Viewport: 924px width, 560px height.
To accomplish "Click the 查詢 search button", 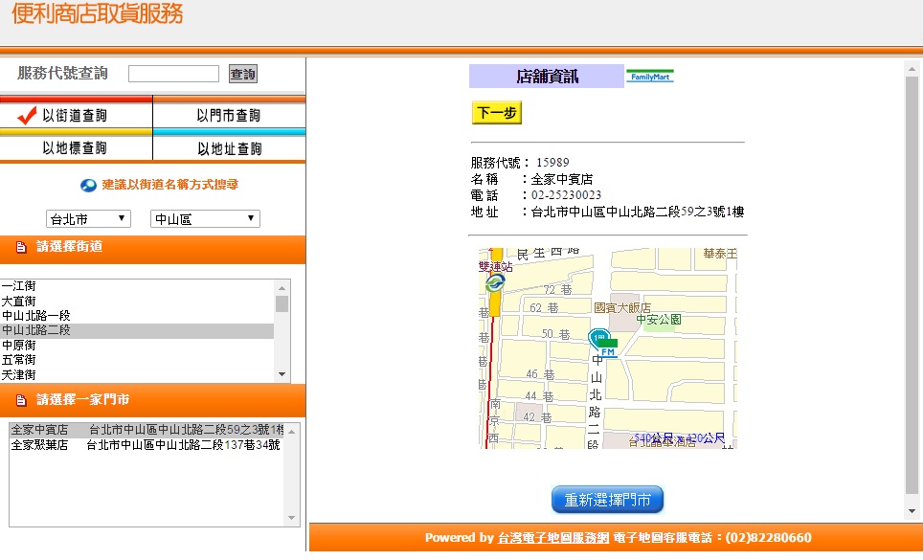I will tap(243, 74).
